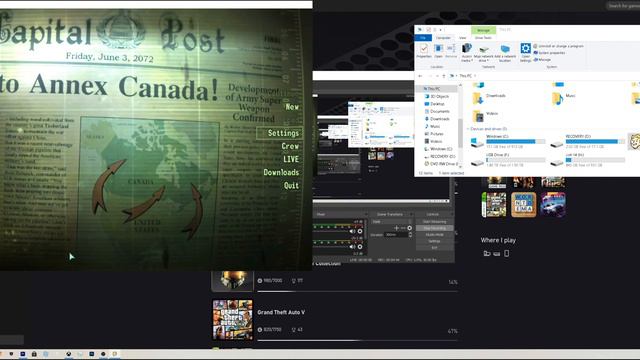The height and width of the screenshot is (360, 640).
Task: Click the transition properties gear in OBS
Action: click(x=409, y=228)
